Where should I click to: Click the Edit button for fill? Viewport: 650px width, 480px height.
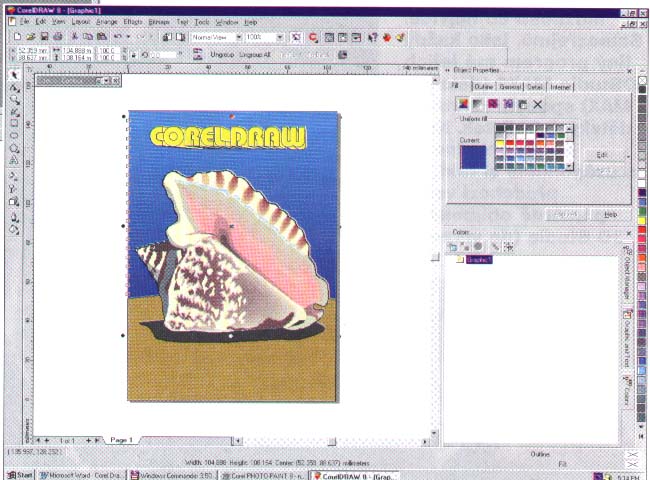click(x=602, y=154)
